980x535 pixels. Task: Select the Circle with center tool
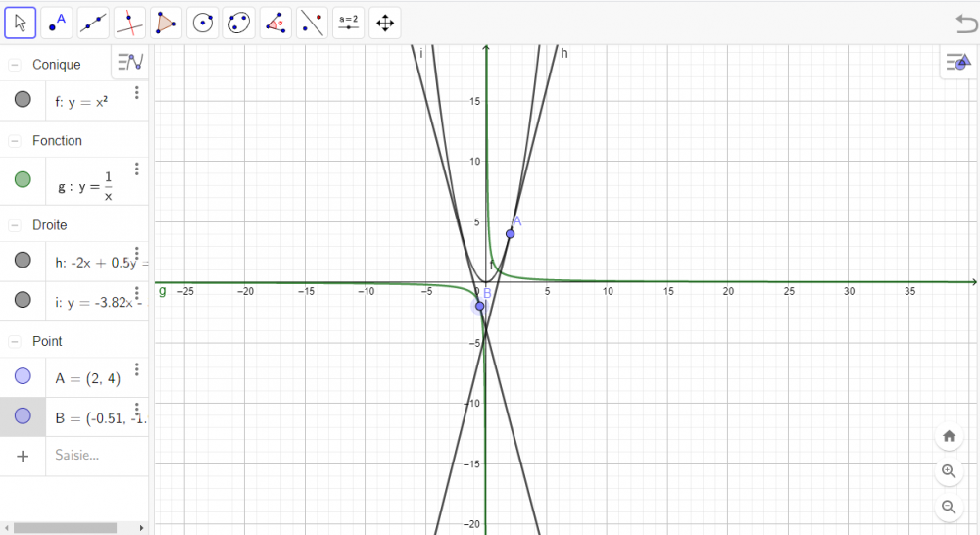pos(203,23)
